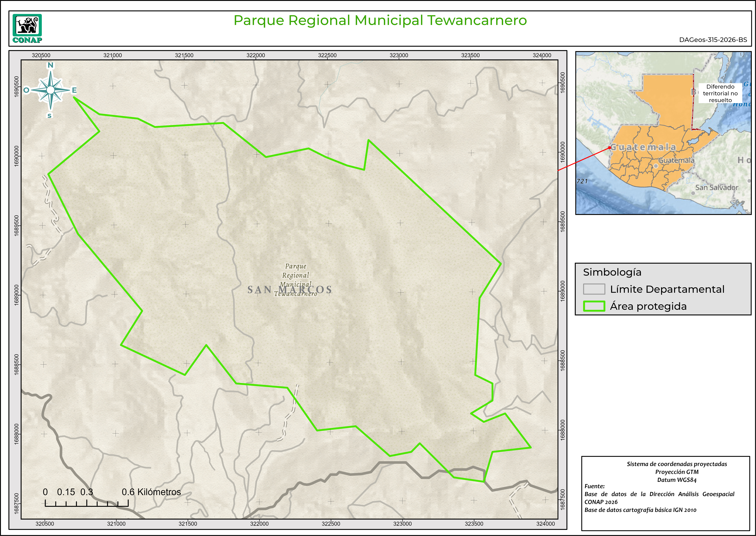The width and height of the screenshot is (756, 536).
Task: Click the letter E on compass rose
Action: pos(74,90)
